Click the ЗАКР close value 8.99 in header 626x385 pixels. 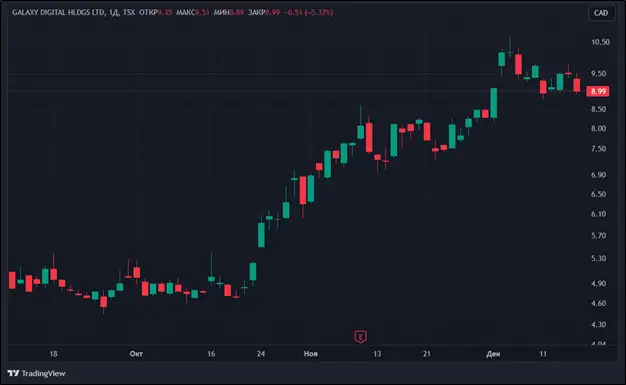273,12
